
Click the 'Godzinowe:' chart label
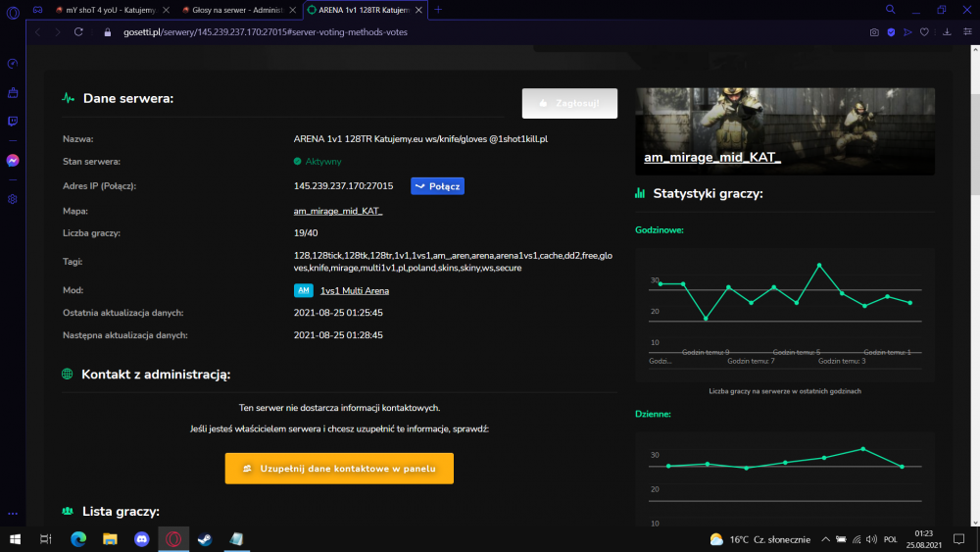click(660, 230)
